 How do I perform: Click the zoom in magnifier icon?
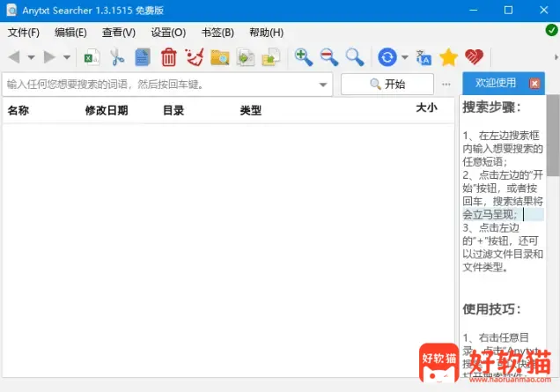tap(303, 57)
